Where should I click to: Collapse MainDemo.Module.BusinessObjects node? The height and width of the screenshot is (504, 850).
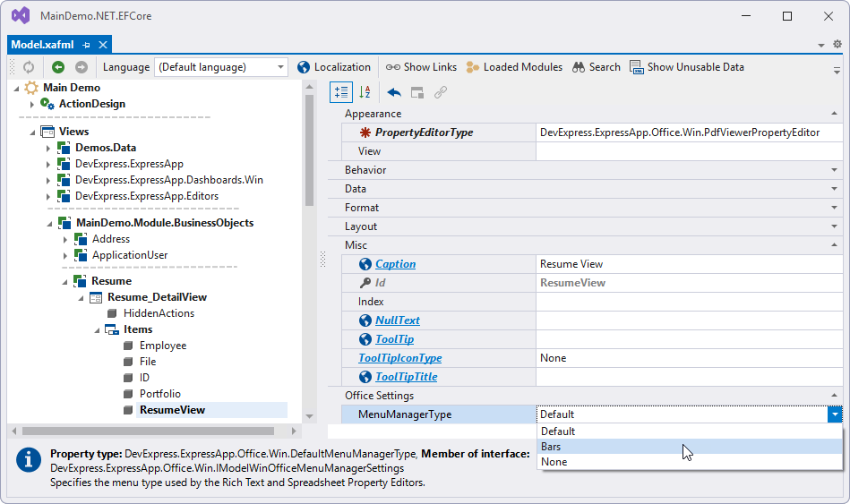tap(49, 223)
